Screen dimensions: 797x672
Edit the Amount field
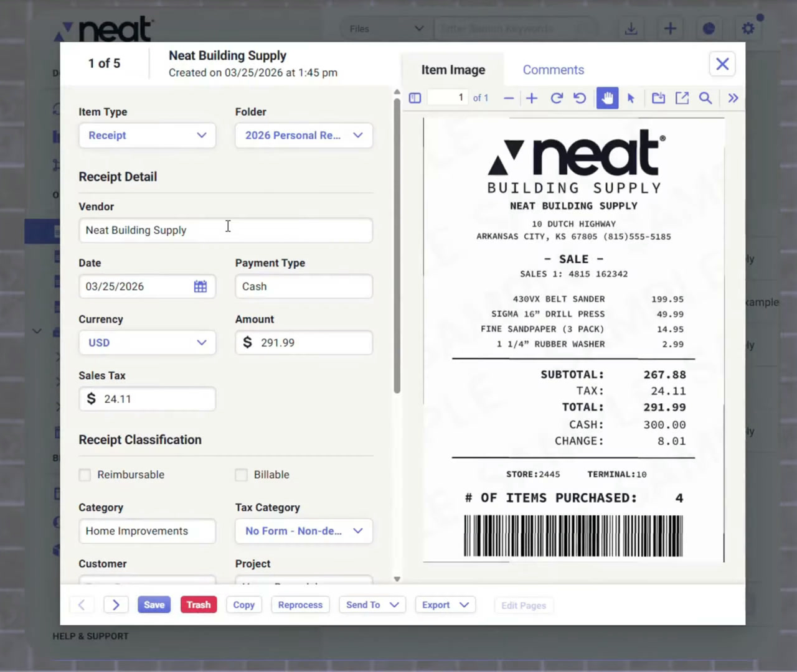pyautogui.click(x=304, y=343)
